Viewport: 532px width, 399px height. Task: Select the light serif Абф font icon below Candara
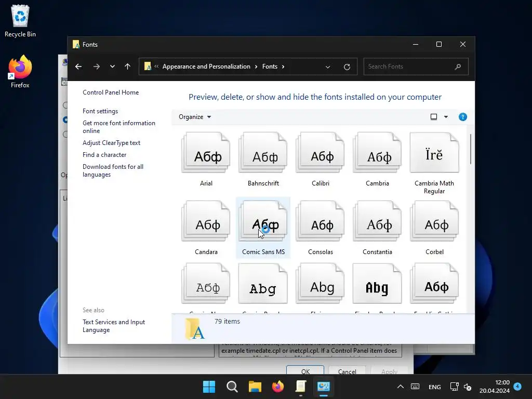tap(206, 284)
